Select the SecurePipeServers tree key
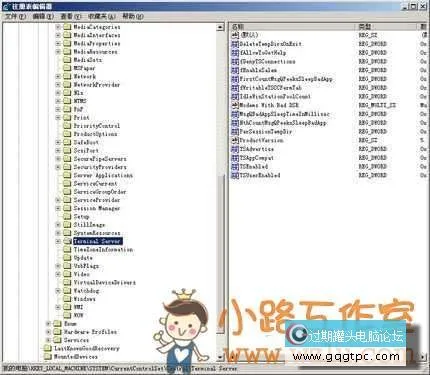 [100, 159]
